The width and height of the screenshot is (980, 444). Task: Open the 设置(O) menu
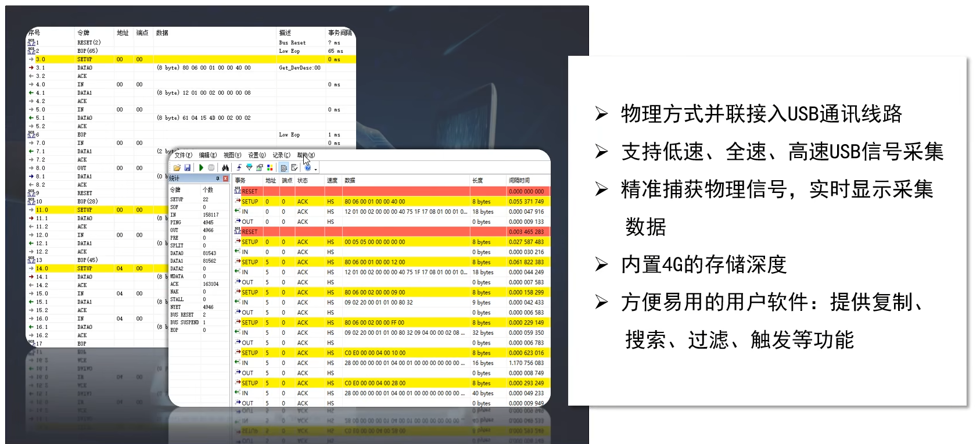(x=257, y=155)
